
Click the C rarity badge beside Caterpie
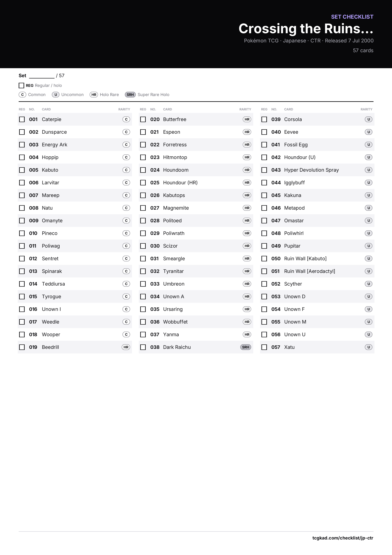click(x=126, y=119)
